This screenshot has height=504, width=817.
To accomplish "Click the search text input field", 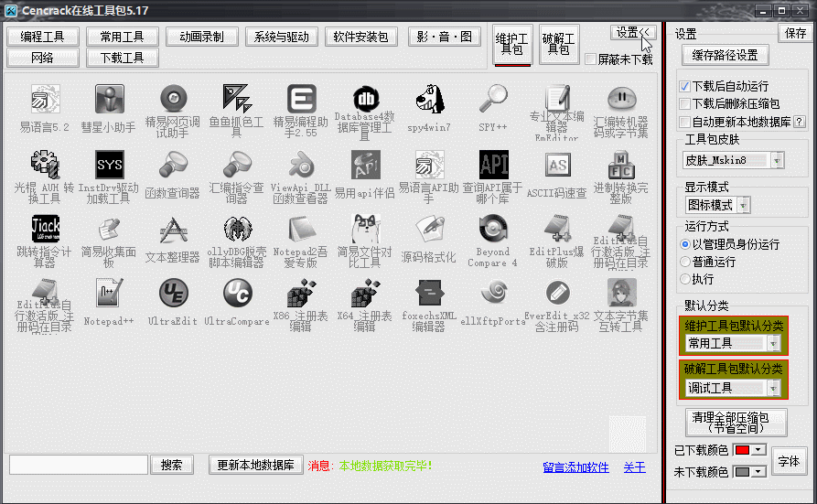I will (x=79, y=465).
